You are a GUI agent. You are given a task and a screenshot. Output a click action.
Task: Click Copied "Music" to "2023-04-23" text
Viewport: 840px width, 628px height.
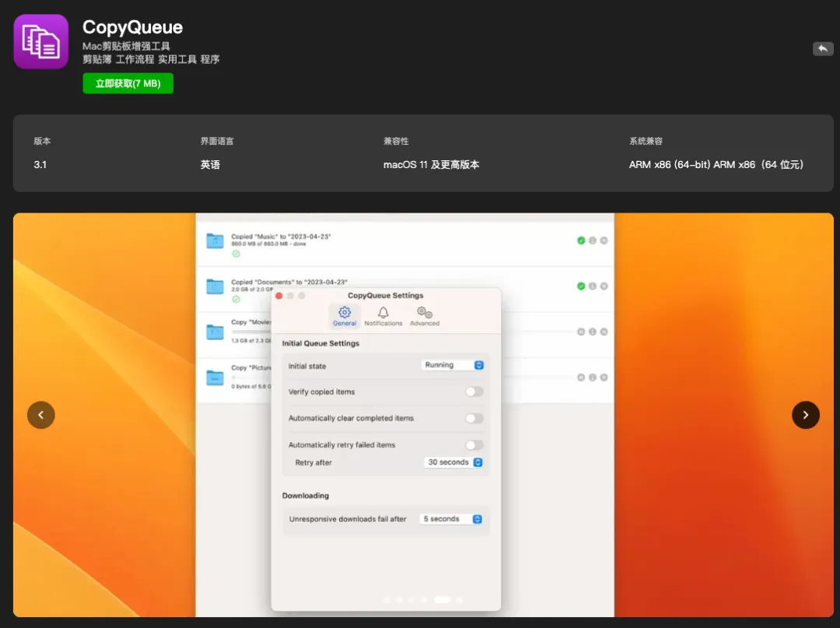[x=282, y=237]
